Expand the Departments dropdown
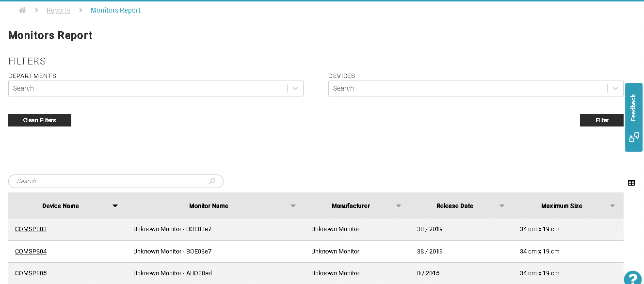 pyautogui.click(x=295, y=88)
